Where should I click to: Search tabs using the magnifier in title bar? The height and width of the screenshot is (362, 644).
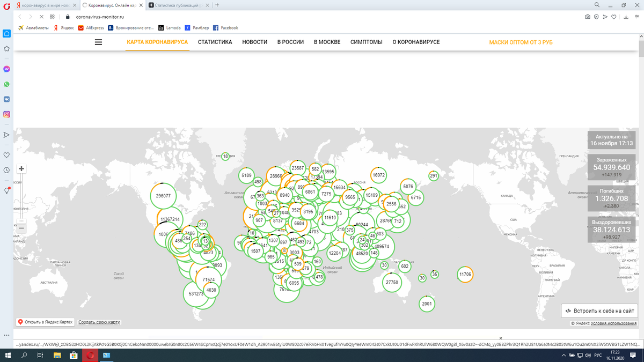point(596,5)
